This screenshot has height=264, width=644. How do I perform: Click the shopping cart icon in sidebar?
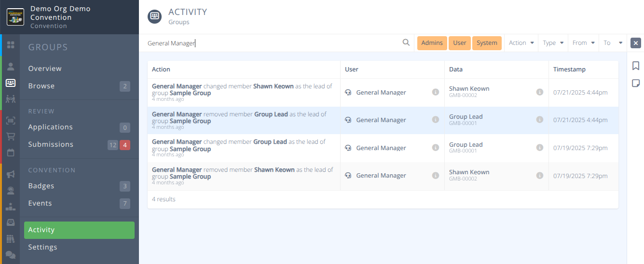click(x=10, y=136)
